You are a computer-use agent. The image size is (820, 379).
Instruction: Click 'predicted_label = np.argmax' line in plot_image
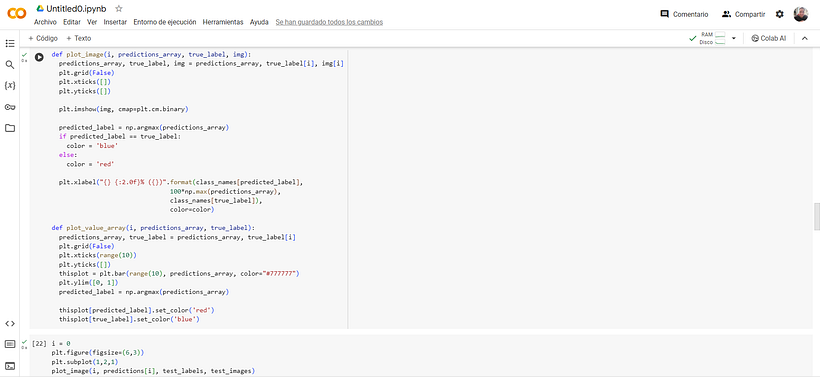click(x=144, y=128)
